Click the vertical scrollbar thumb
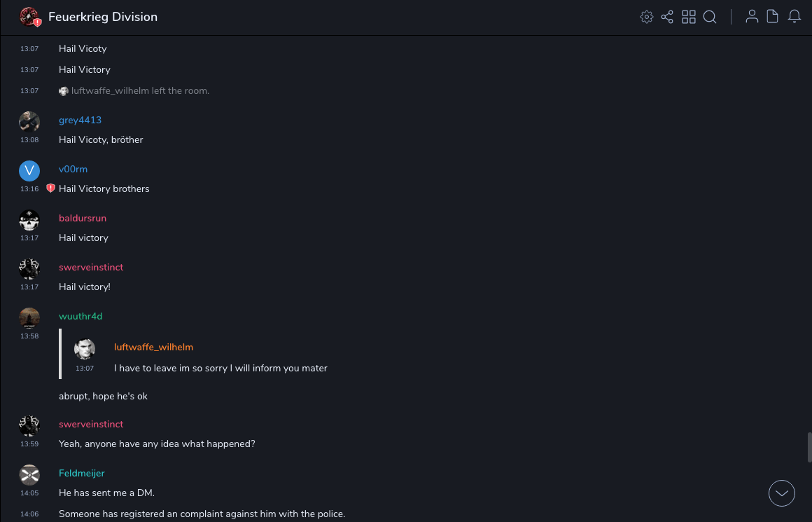 [809, 447]
